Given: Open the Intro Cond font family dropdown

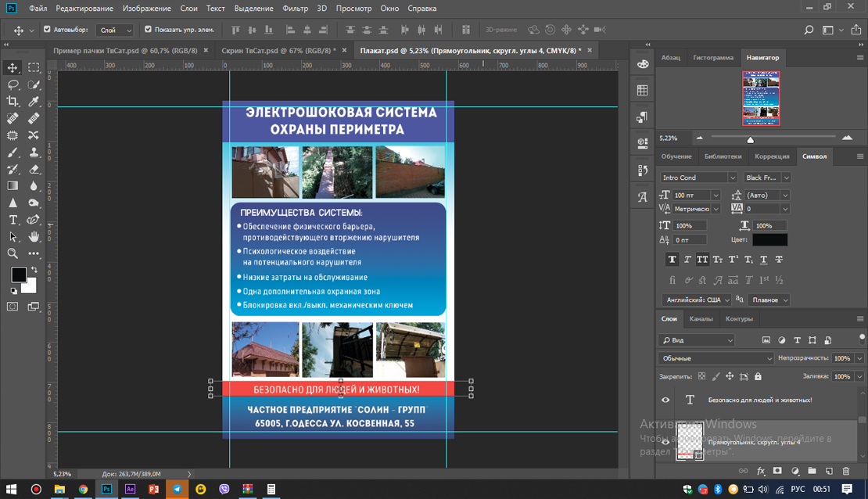Looking at the screenshot, I should point(732,178).
